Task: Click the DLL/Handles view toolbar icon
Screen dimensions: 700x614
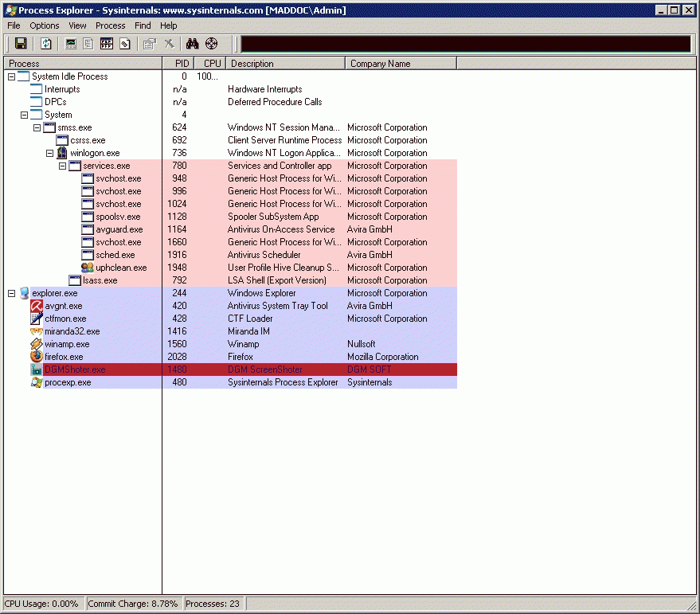Action: click(x=125, y=43)
